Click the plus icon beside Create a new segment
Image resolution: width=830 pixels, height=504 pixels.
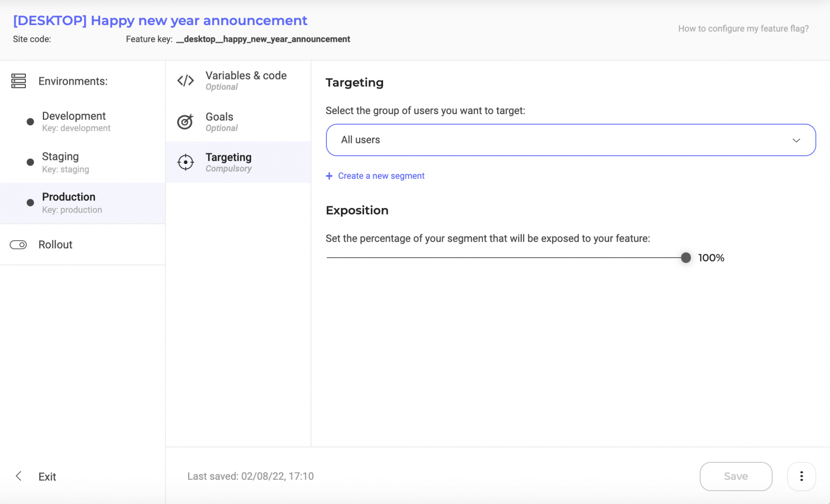click(x=329, y=176)
